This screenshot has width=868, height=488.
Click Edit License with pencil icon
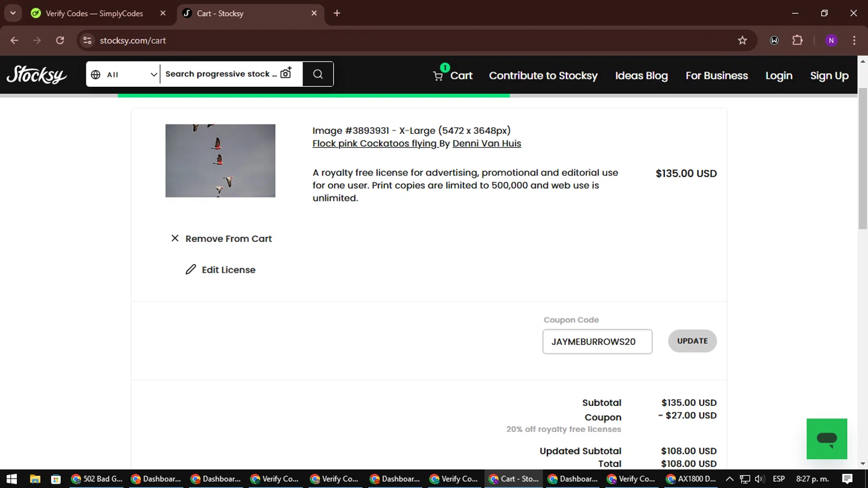pos(220,270)
